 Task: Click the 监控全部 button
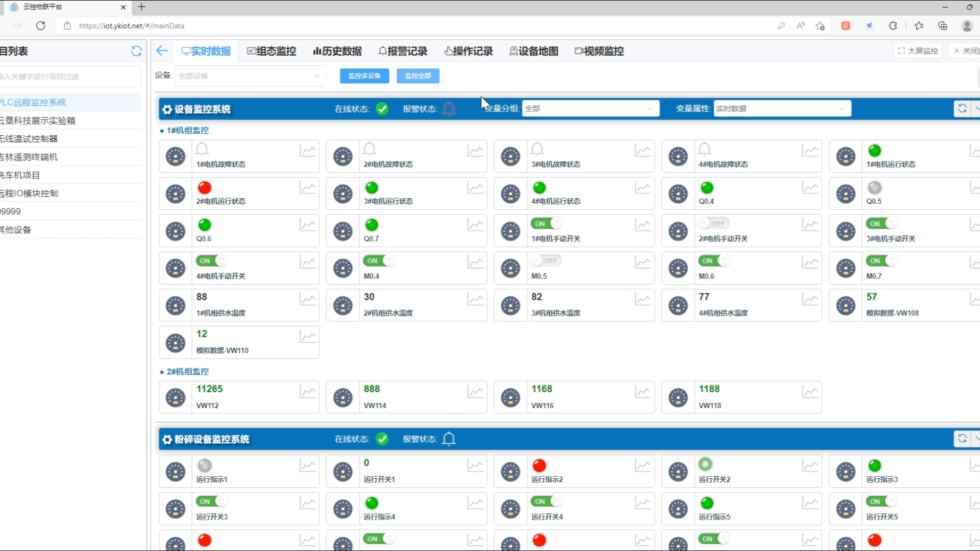pos(418,76)
